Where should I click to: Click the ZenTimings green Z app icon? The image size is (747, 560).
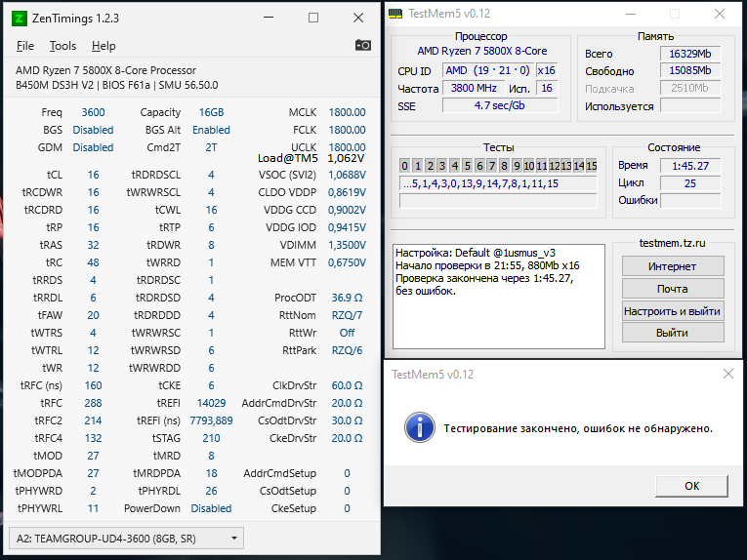click(20, 19)
